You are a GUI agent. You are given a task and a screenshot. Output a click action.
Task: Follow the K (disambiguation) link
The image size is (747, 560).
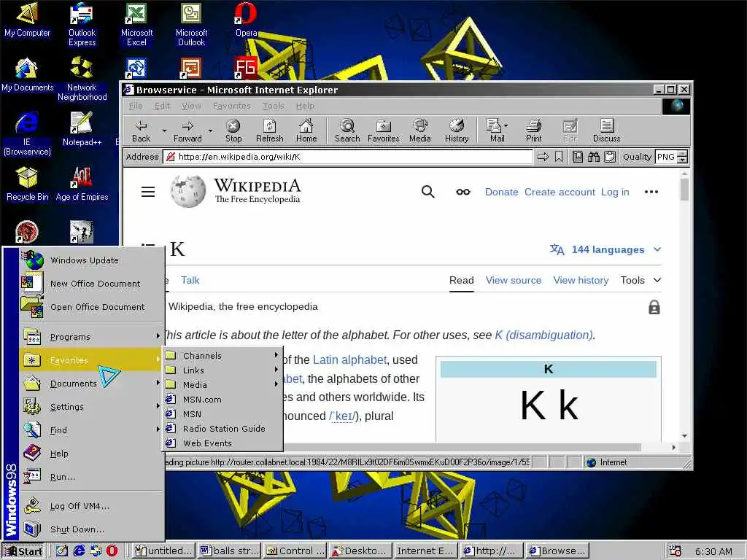tap(543, 335)
